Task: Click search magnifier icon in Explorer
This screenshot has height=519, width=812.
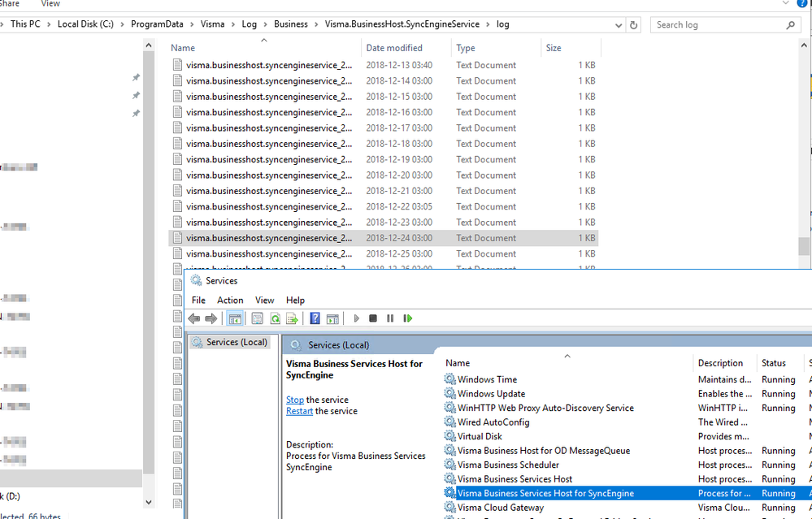Action: [790, 25]
